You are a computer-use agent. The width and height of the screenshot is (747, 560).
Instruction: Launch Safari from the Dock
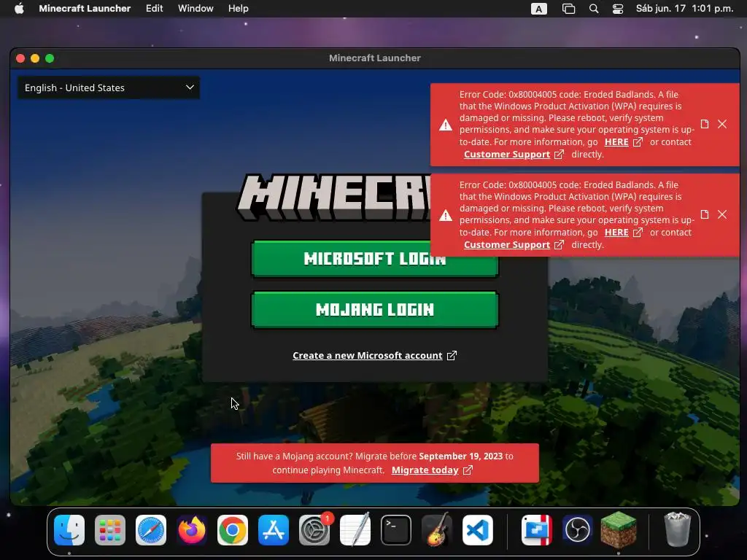pos(151,530)
